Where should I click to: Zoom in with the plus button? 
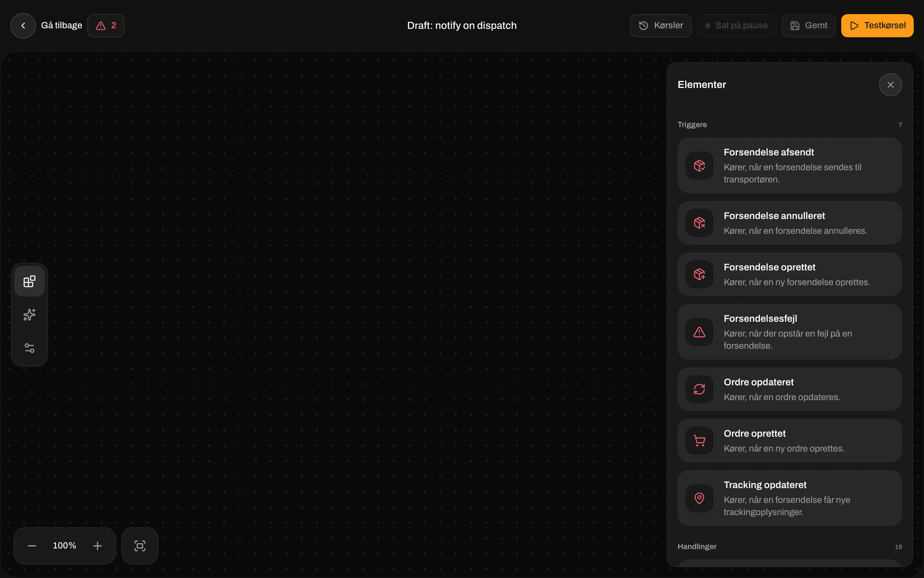[97, 546]
